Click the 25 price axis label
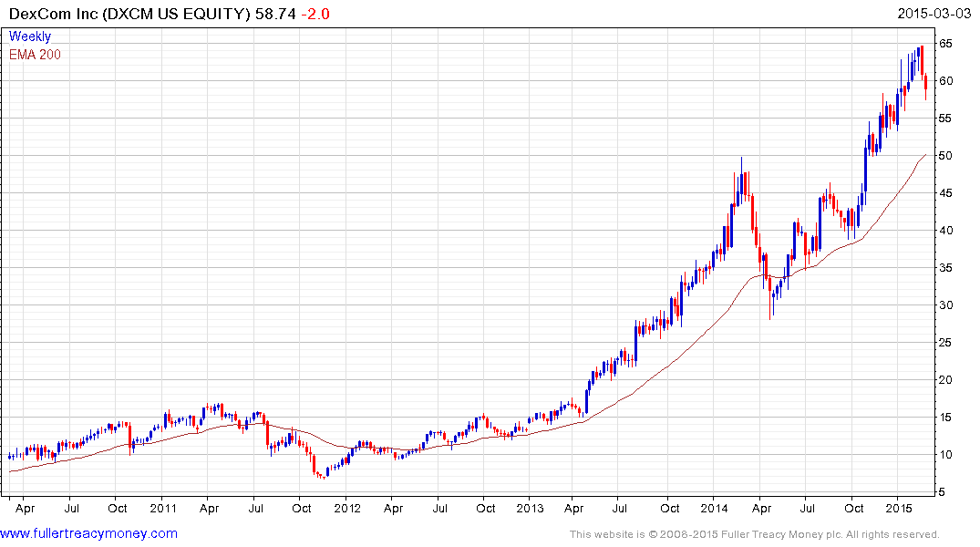Screen dimensions: 980x547 945,343
